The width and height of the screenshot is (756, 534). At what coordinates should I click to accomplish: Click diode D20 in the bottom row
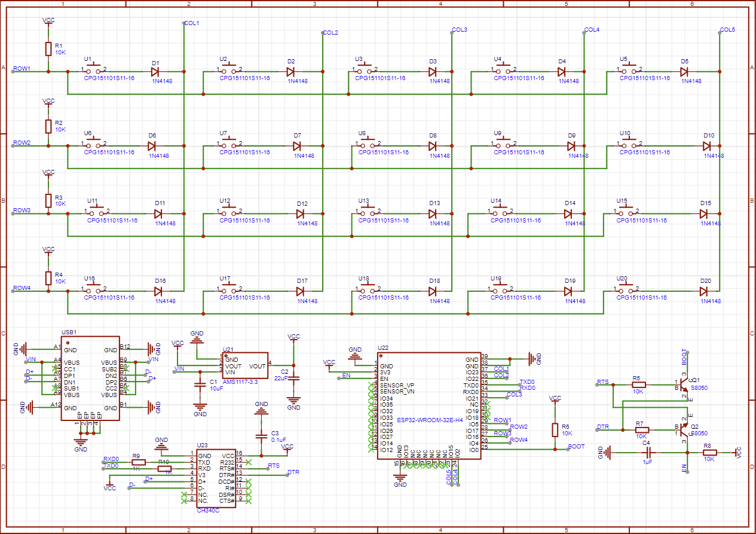[x=705, y=291]
